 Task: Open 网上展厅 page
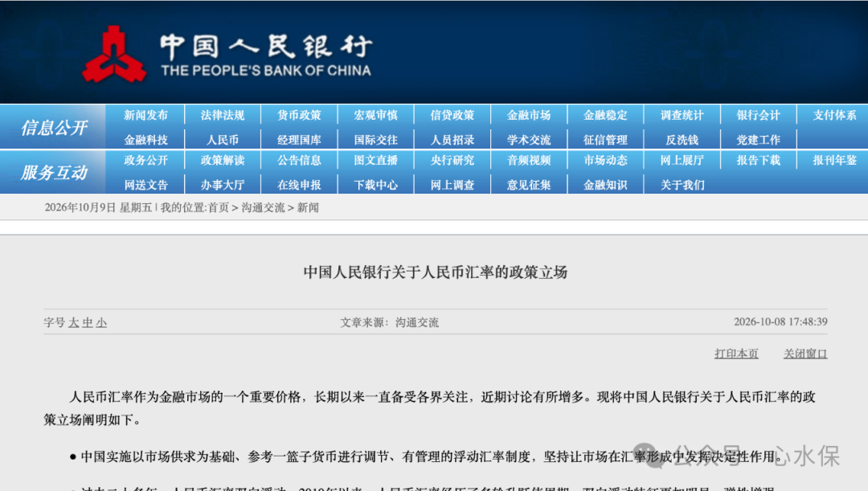pyautogui.click(x=682, y=160)
